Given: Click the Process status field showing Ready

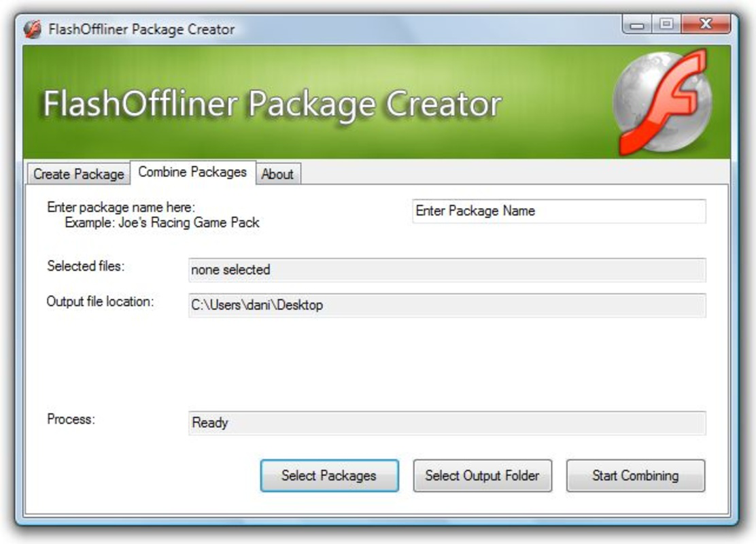Looking at the screenshot, I should (447, 423).
